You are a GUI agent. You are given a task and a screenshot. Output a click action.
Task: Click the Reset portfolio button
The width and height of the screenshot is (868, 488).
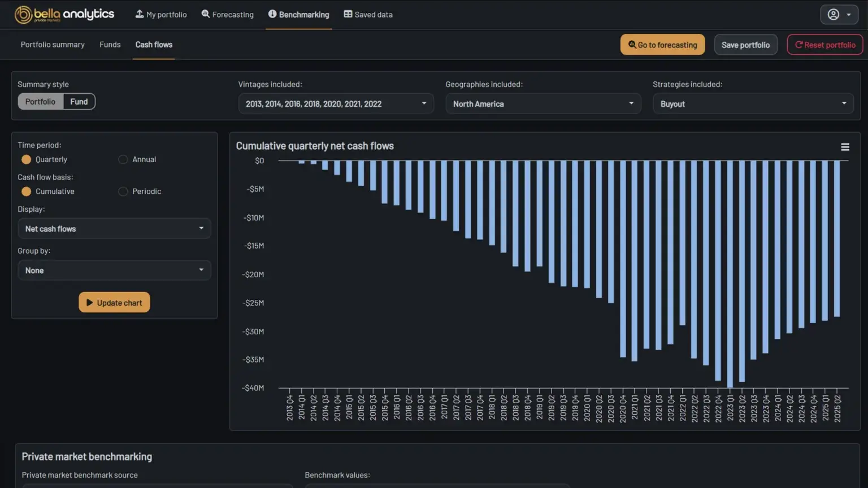click(825, 45)
